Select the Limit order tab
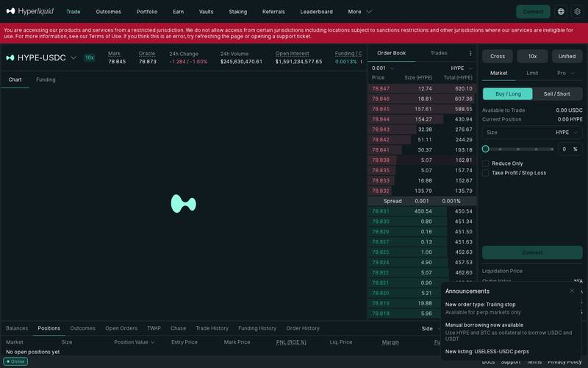 (x=532, y=73)
